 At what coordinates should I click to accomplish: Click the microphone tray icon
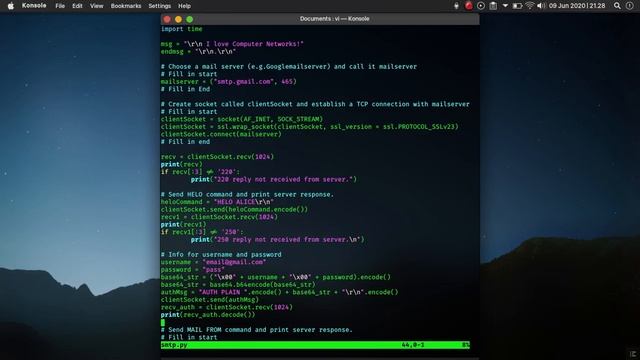(x=456, y=6)
